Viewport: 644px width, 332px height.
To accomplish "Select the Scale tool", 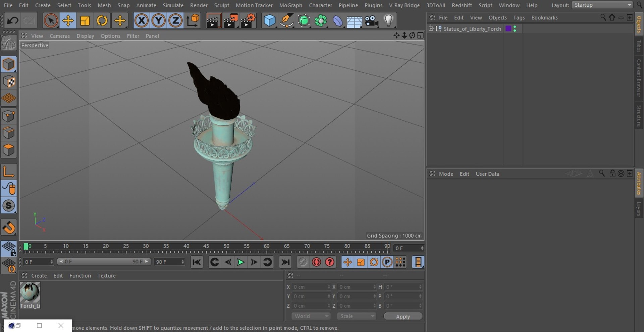I will pyautogui.click(x=85, y=21).
